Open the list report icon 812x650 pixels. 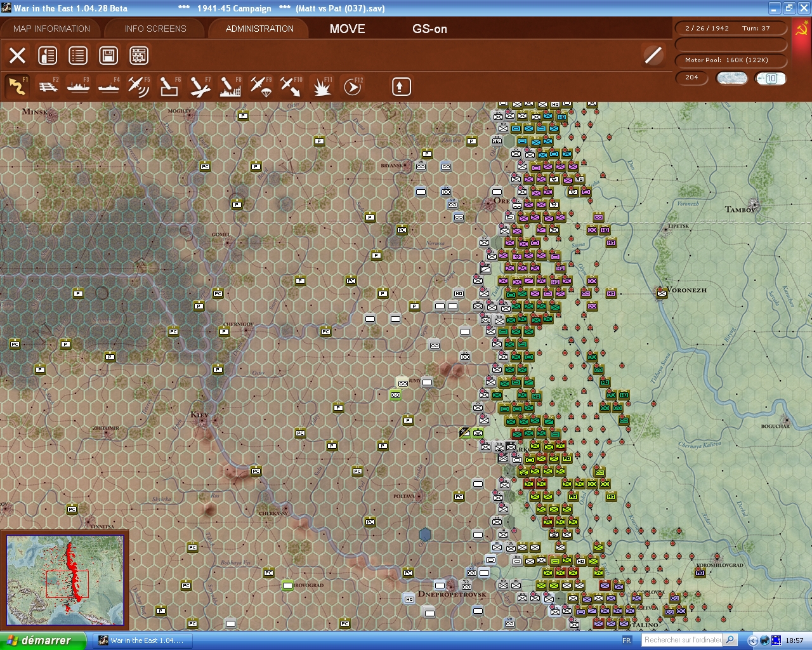78,55
